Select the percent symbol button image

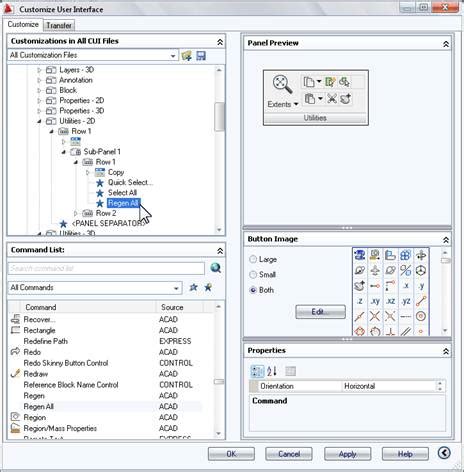pyautogui.click(x=405, y=270)
